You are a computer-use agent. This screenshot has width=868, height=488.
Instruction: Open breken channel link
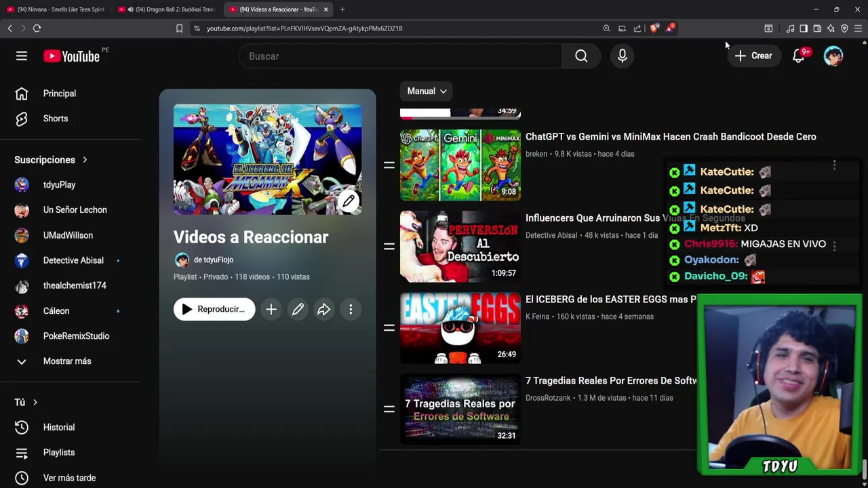536,154
